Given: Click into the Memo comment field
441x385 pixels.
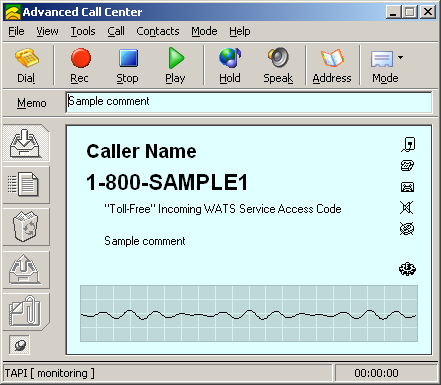Looking at the screenshot, I should point(249,102).
